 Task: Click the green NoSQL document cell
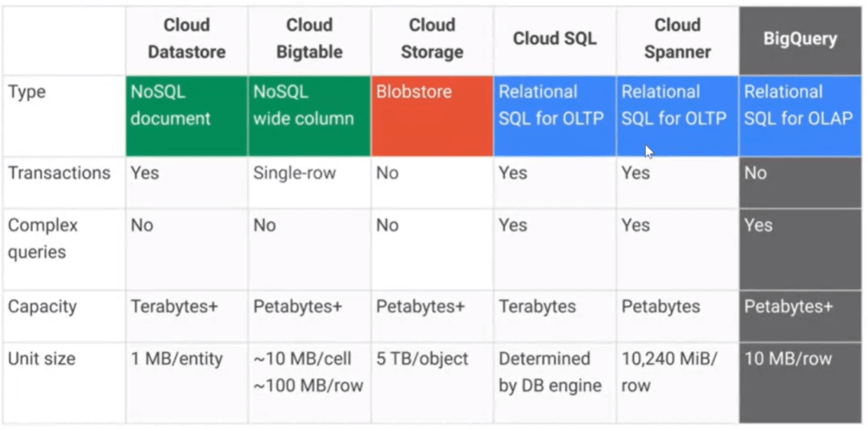[187, 115]
